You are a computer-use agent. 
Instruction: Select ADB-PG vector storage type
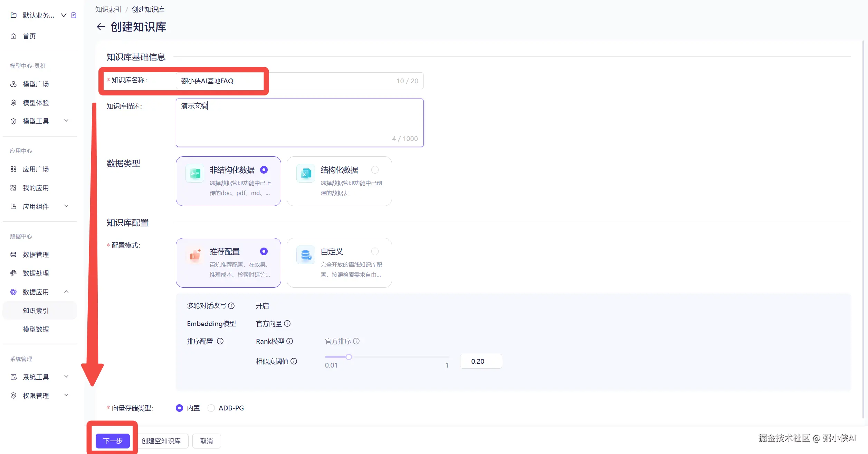(211, 408)
